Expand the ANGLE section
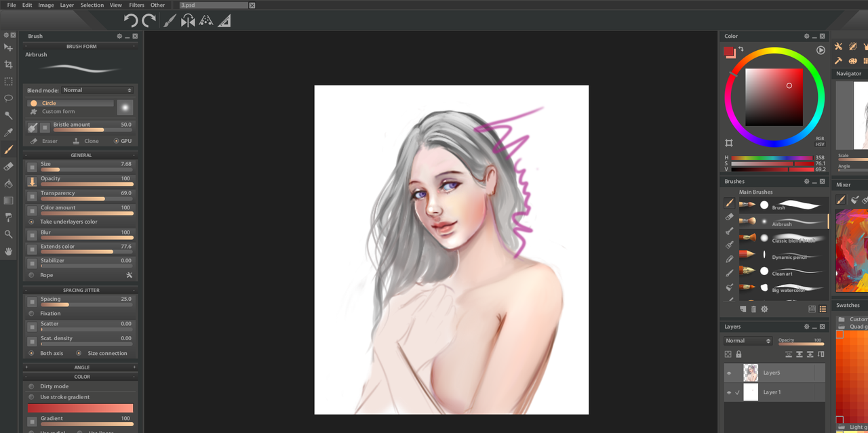 [x=81, y=367]
